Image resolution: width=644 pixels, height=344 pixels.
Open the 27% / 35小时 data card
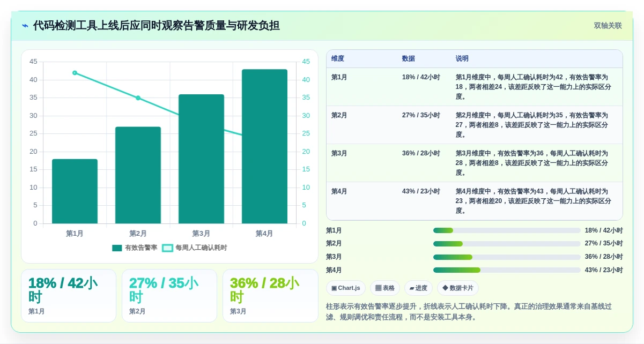(x=169, y=296)
